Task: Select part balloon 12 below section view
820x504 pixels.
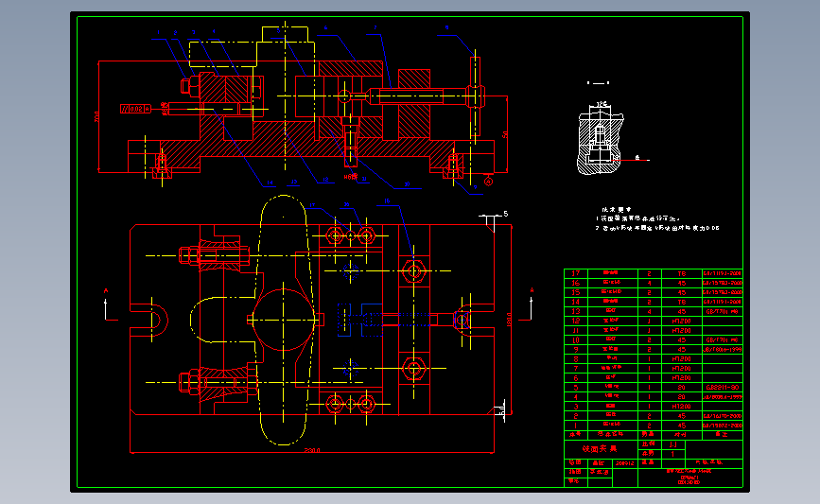Action: (x=325, y=180)
